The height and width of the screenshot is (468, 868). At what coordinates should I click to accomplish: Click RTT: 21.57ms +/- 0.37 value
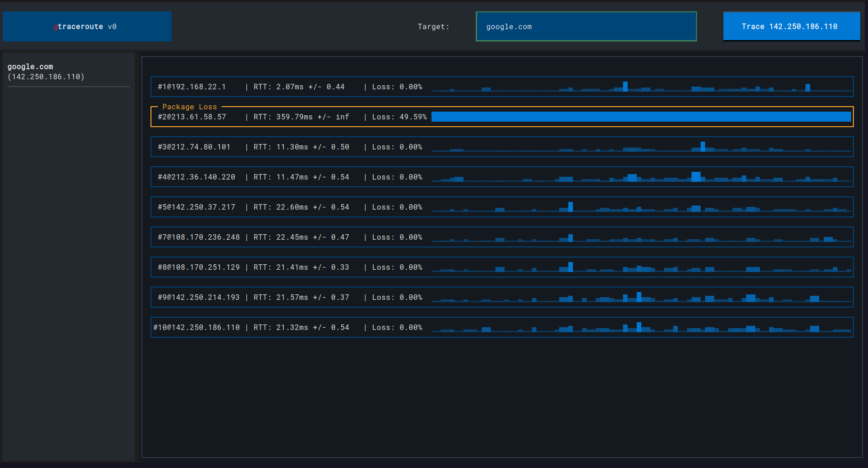pyautogui.click(x=301, y=297)
